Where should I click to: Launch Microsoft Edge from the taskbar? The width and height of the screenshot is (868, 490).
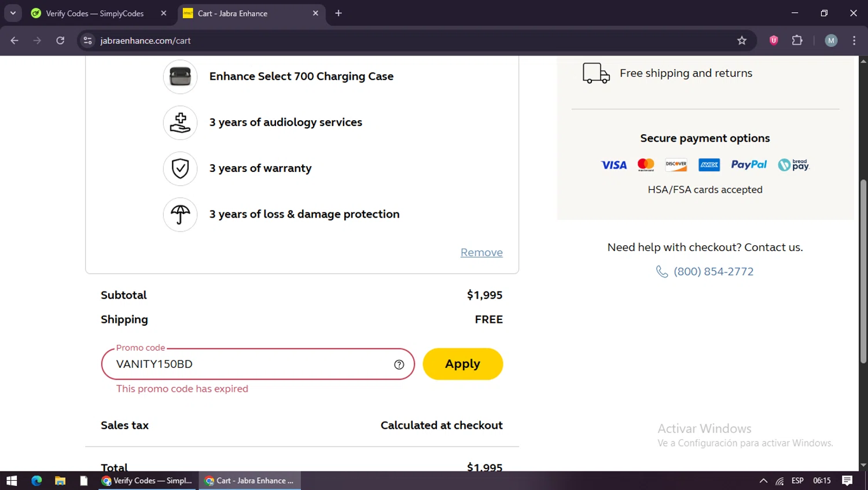coord(36,481)
